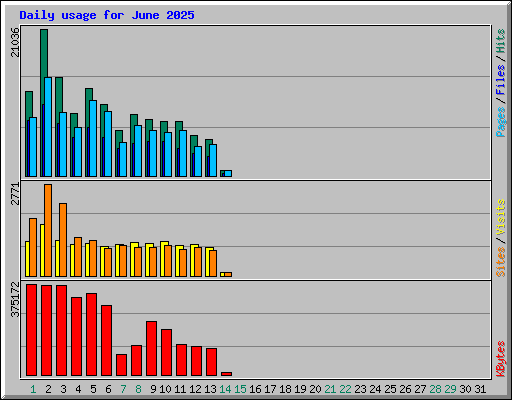Select day 3 on the x-axis
Image resolution: width=512 pixels, height=400 pixels.
point(63,389)
